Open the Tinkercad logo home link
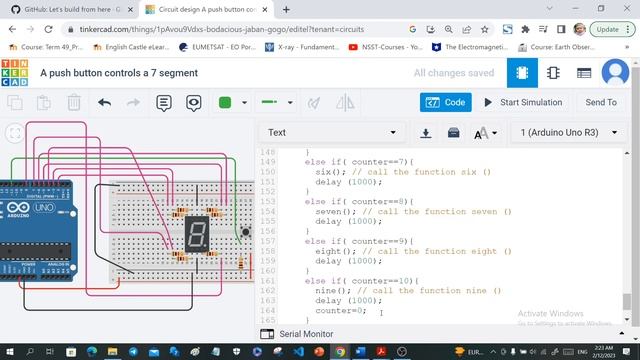Viewport: 640px width, 360px height. tap(15, 73)
